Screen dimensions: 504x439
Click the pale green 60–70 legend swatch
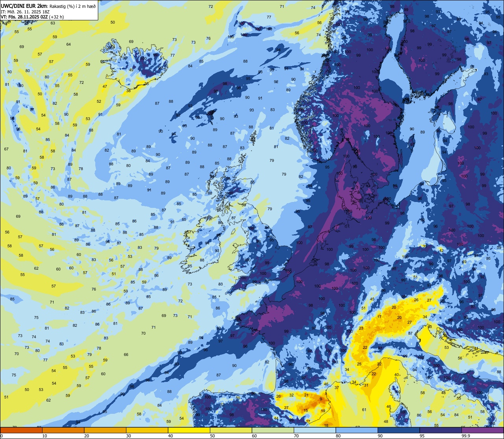coord(273,430)
